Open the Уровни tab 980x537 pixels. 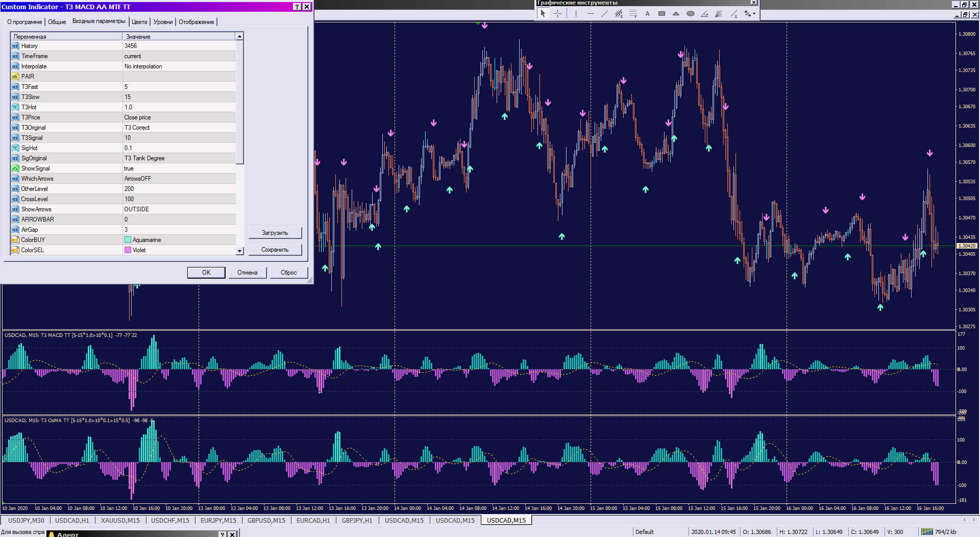[x=163, y=22]
